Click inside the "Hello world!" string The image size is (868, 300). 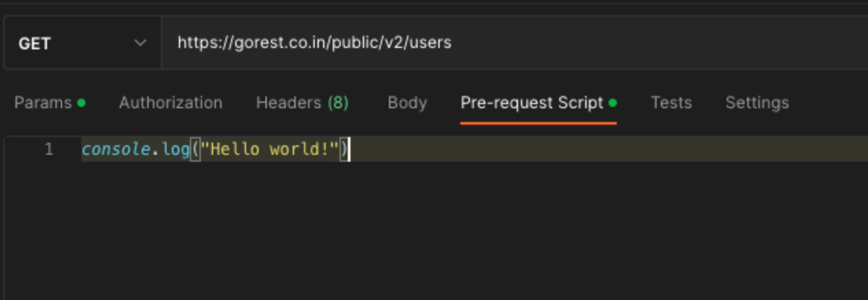click(269, 149)
